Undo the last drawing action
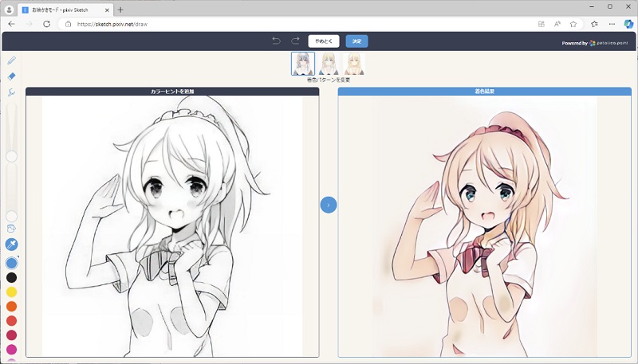This screenshot has width=638, height=364. tap(276, 41)
